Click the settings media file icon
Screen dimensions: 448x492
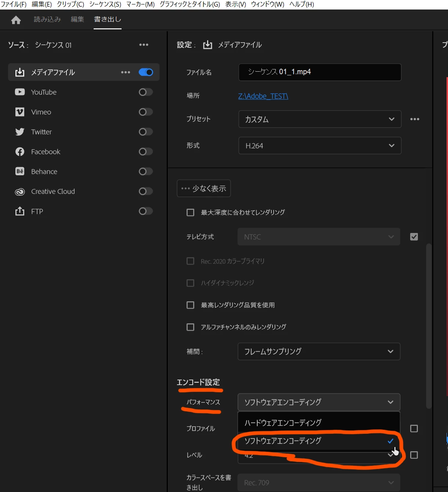click(x=208, y=45)
